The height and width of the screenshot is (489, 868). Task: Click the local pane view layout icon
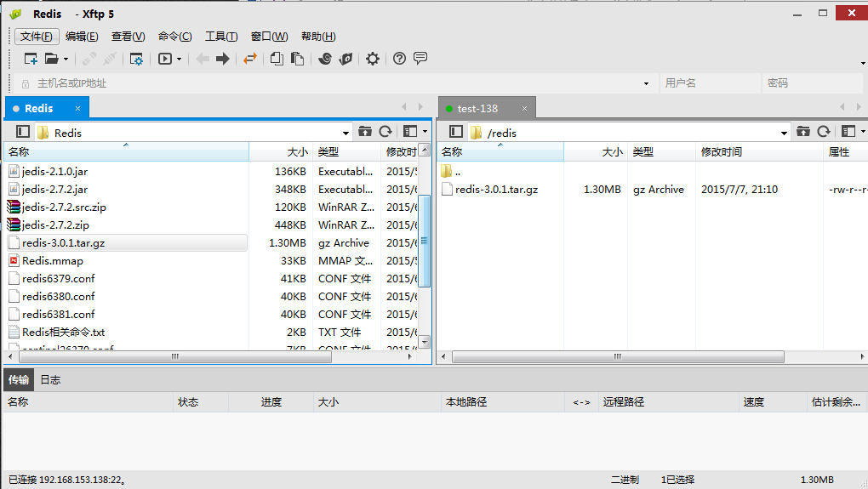(x=410, y=132)
